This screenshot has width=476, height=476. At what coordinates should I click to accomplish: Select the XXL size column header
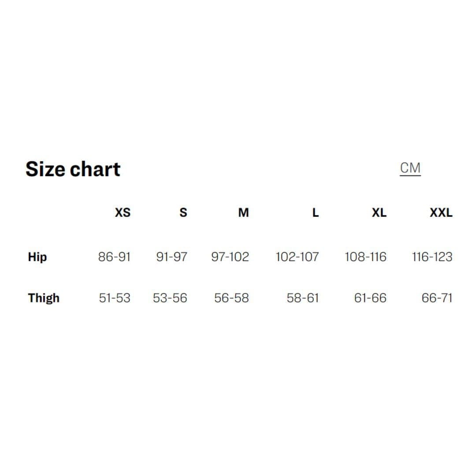[441, 213]
